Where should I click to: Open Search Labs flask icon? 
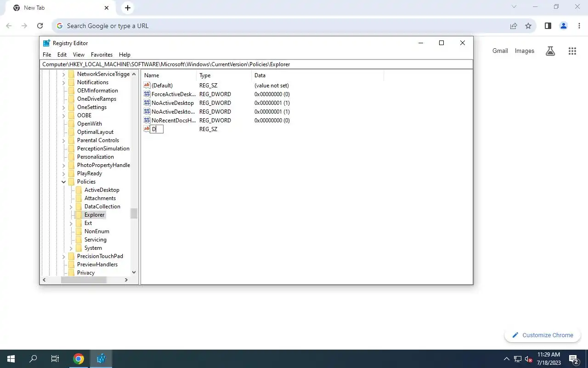tap(550, 51)
